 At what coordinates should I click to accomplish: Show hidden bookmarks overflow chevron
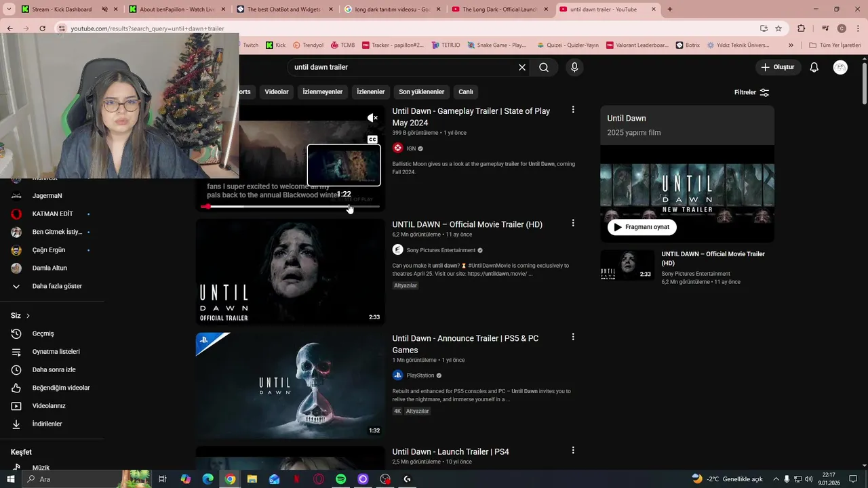[x=791, y=45]
